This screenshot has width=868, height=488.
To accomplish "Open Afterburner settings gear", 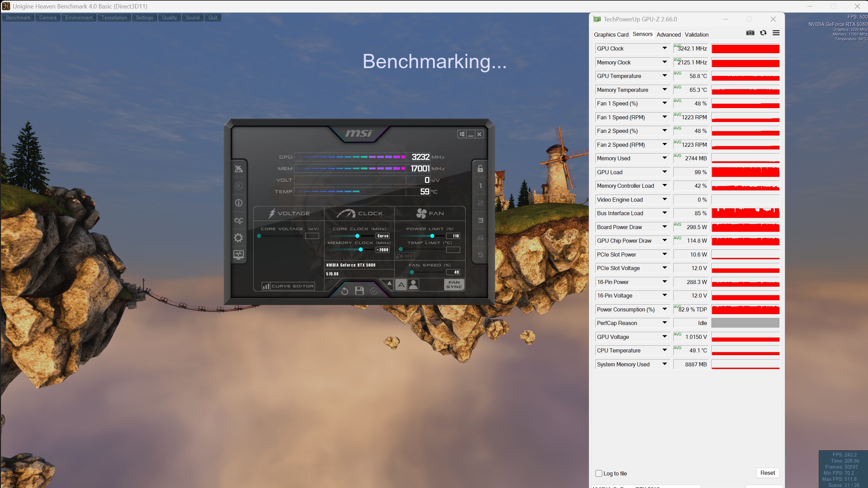I will coord(239,238).
